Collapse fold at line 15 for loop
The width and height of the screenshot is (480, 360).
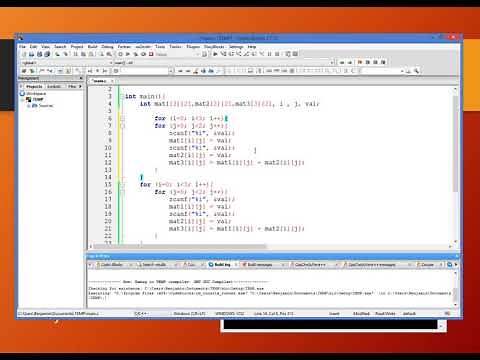point(122,185)
